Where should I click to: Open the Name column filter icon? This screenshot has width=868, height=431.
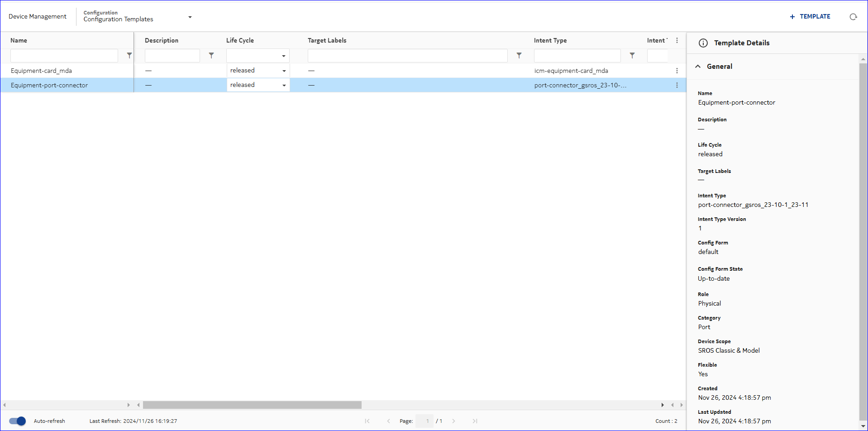click(129, 55)
